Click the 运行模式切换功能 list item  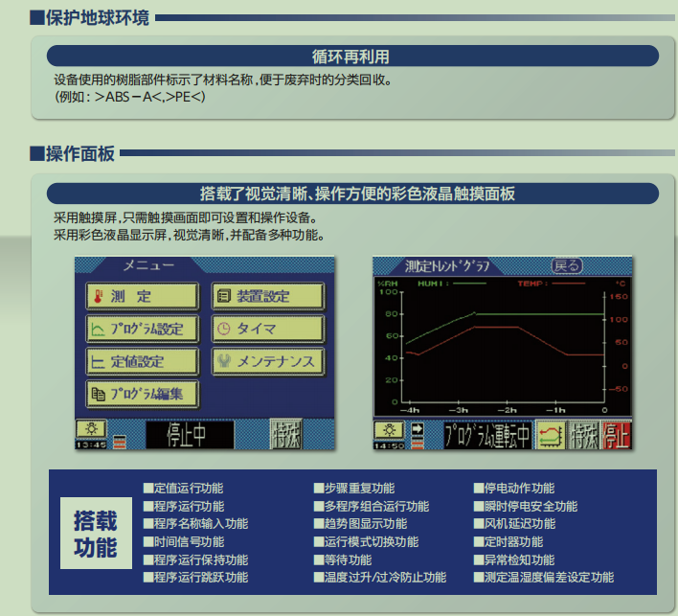[366, 541]
